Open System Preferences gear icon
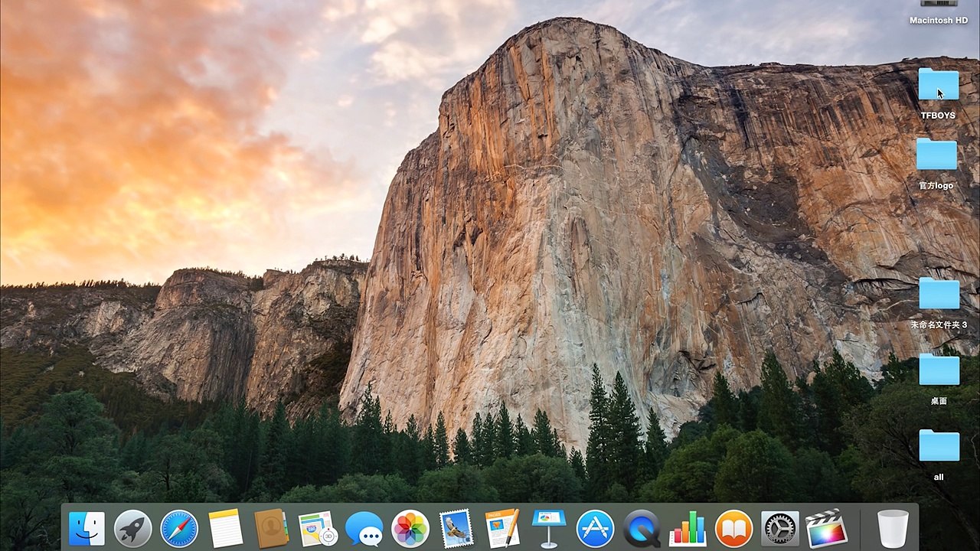Image resolution: width=980 pixels, height=551 pixels. point(780,529)
